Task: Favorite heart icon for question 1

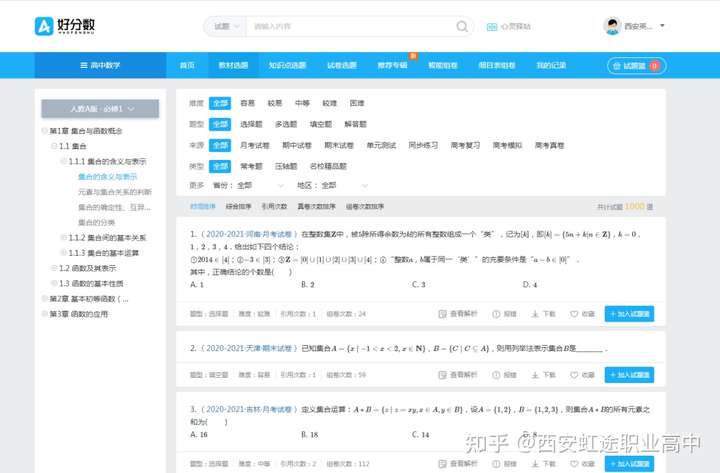Action: [x=574, y=314]
